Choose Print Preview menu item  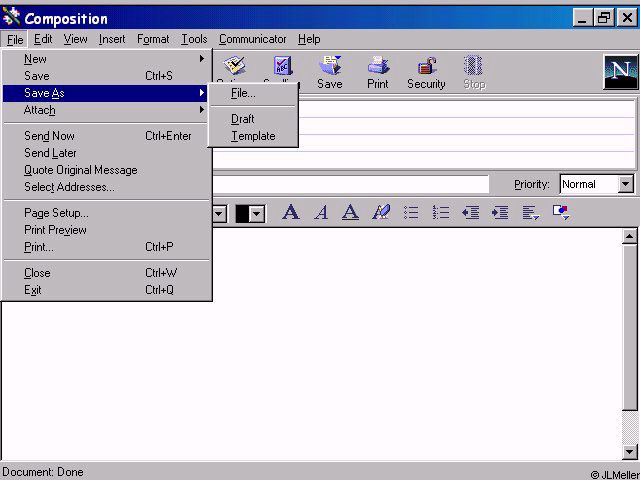click(107, 230)
